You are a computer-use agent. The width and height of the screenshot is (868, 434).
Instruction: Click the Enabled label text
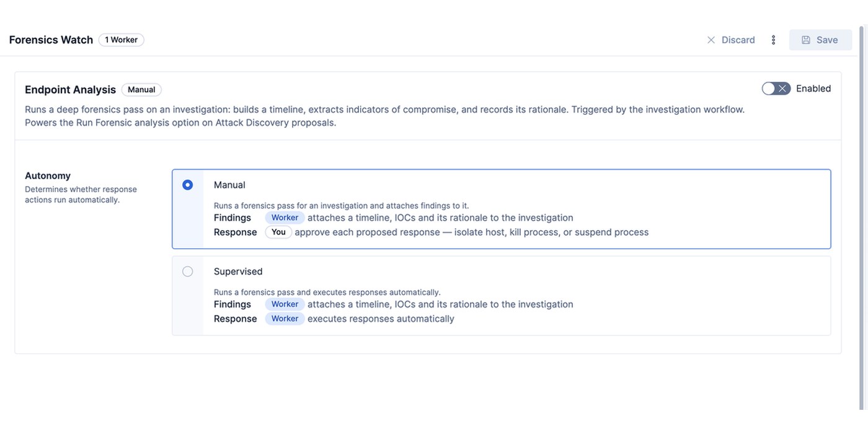click(813, 89)
